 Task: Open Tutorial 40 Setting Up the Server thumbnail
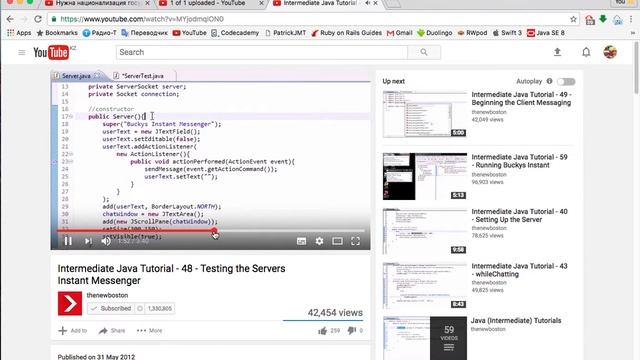424,231
